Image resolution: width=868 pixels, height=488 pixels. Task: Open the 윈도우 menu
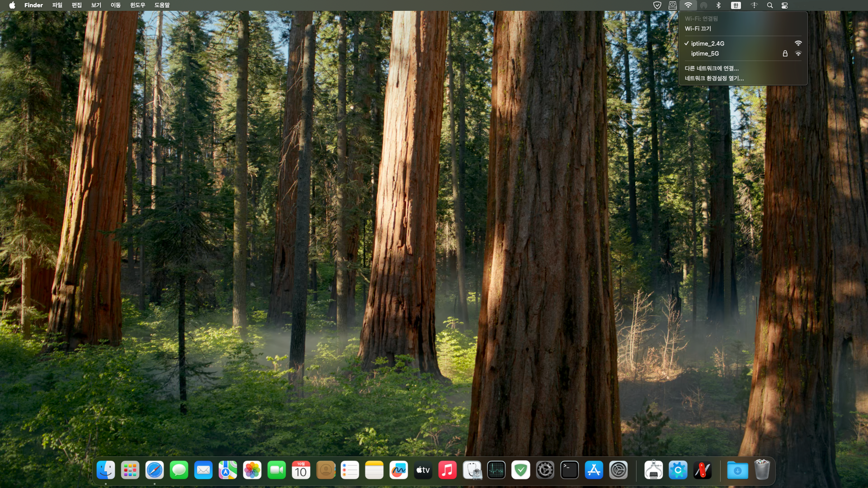pos(138,5)
